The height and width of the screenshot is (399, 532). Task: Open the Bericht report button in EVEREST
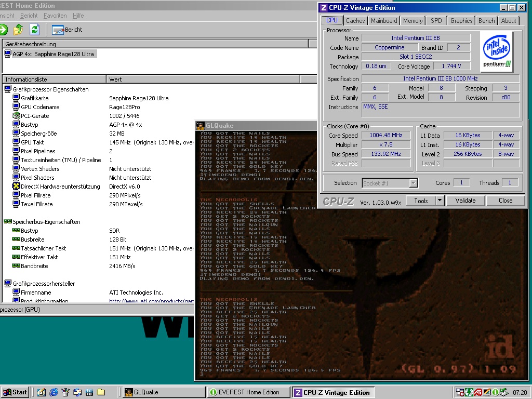point(67,30)
